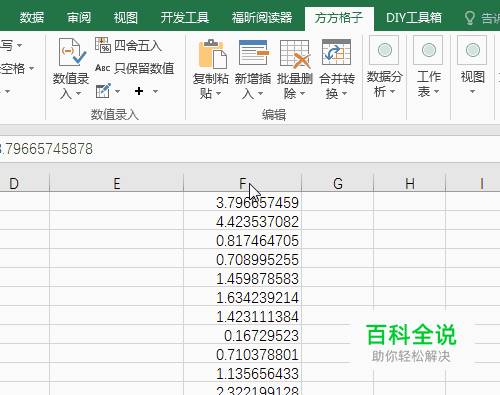The height and width of the screenshot is (395, 500).
Task: Click the 数据分析 data analysis icon
Action: [384, 50]
